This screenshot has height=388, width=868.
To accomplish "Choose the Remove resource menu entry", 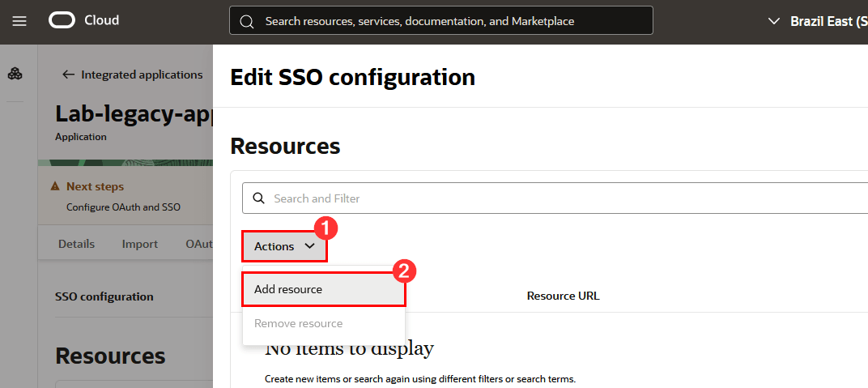I will click(298, 323).
